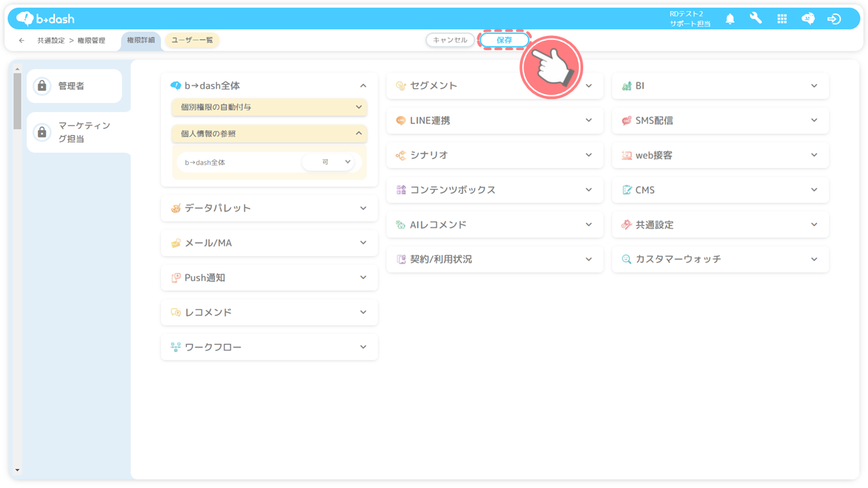Image resolution: width=868 pixels, height=488 pixels.
Task: Click the ワークフロー icon
Action: pyautogui.click(x=176, y=347)
